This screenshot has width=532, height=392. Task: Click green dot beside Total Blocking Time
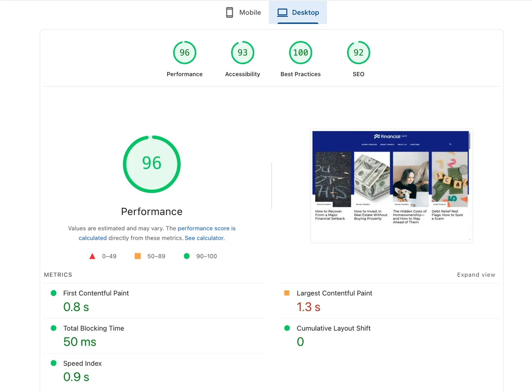53,328
